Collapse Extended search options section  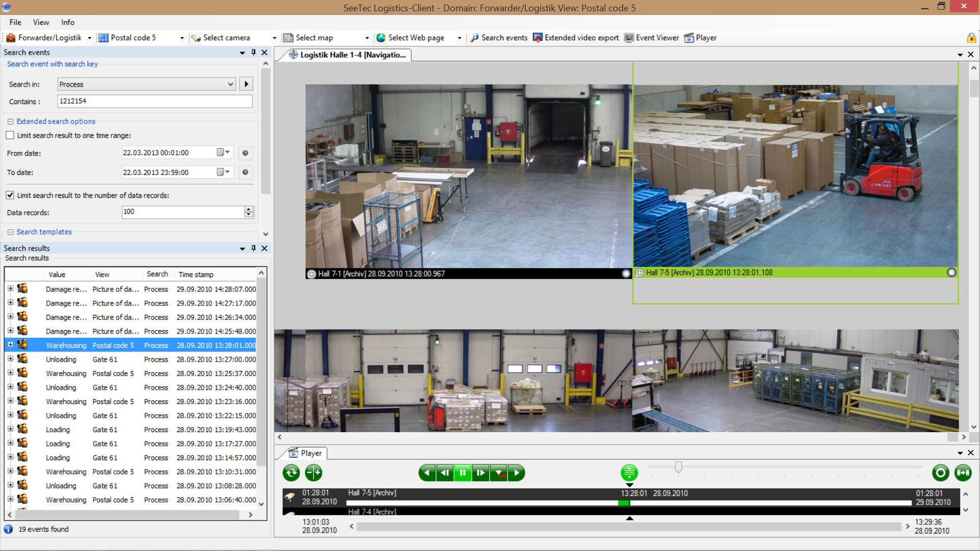point(10,121)
